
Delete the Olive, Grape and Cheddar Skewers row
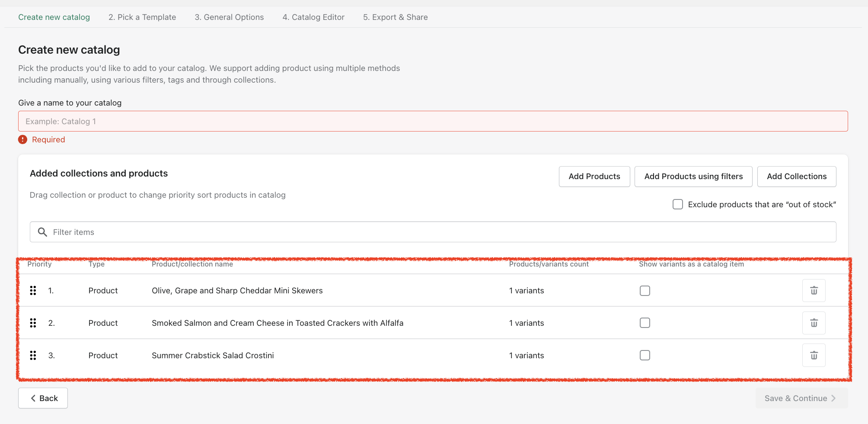click(814, 291)
